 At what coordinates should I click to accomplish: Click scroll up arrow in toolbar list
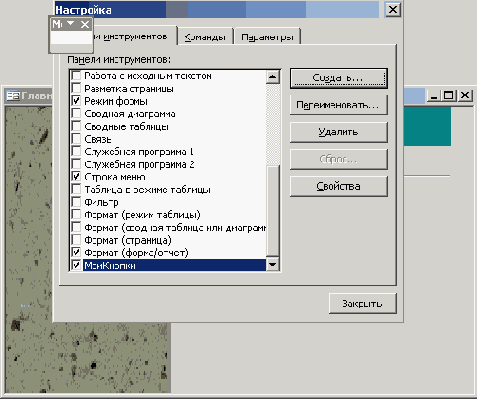[273, 77]
